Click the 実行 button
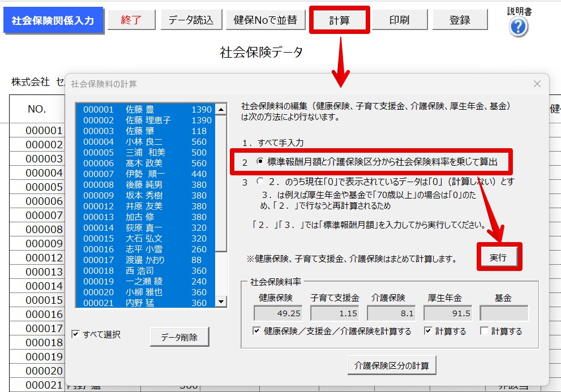This screenshot has width=561, height=392. [498, 257]
